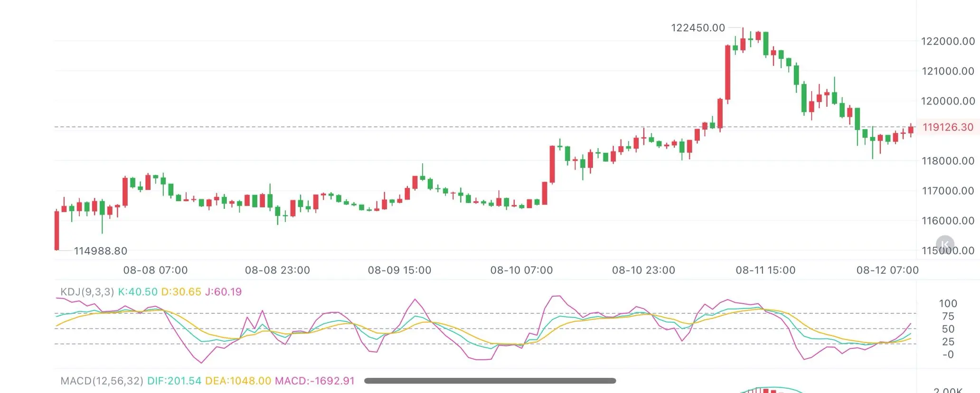
Task: Click the 08-08 23:00 time axis label
Action: coord(277,270)
